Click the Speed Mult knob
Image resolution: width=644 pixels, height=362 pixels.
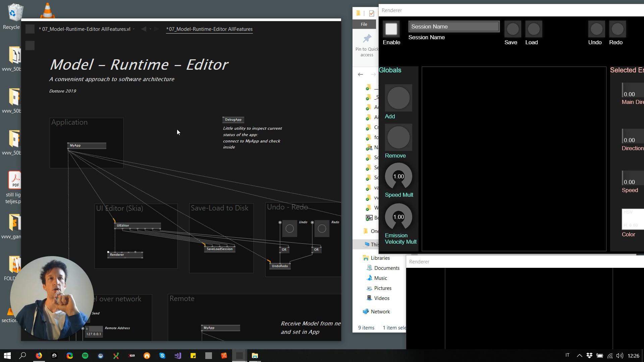pyautogui.click(x=398, y=176)
